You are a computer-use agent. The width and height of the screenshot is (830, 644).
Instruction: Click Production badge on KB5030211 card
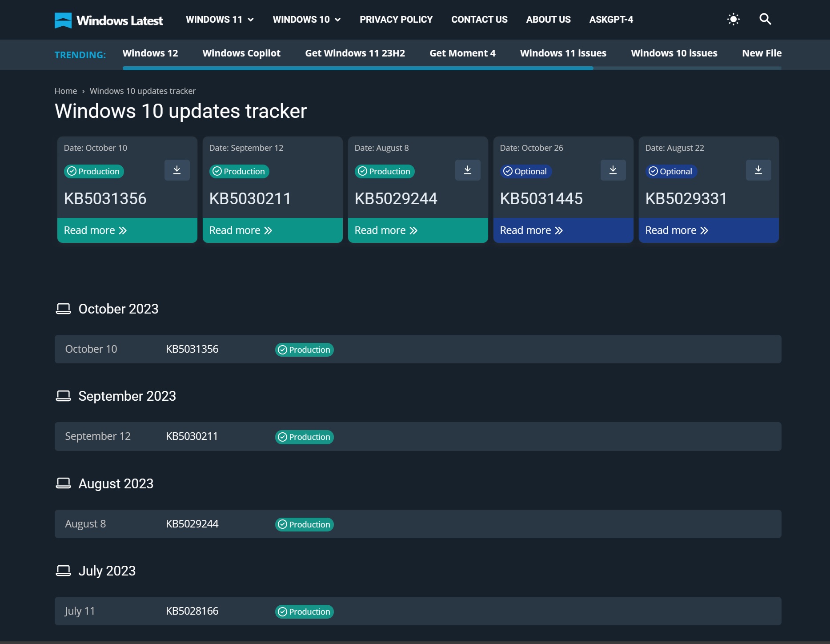[239, 171]
